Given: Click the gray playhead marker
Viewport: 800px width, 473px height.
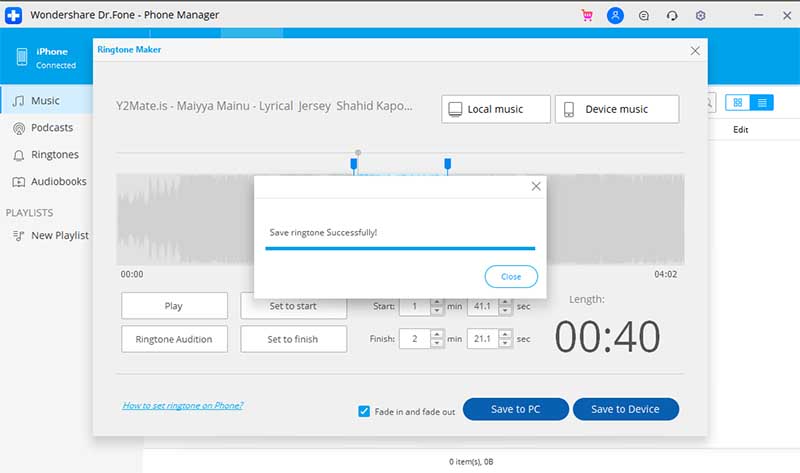Looking at the screenshot, I should [358, 152].
